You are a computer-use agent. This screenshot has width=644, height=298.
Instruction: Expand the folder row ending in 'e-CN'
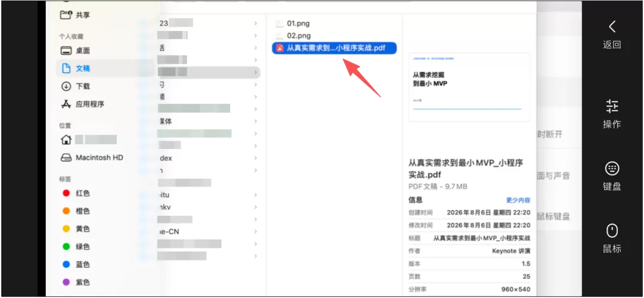pos(255,231)
